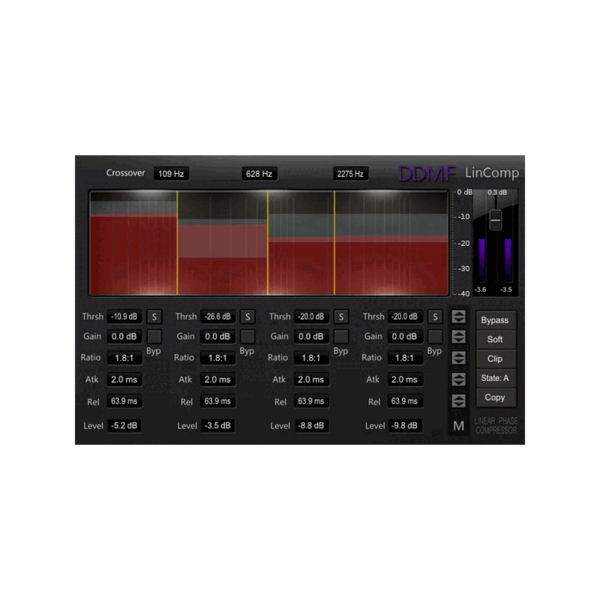Solo band 1 with its S button
The height and width of the screenshot is (600, 600).
(x=154, y=317)
